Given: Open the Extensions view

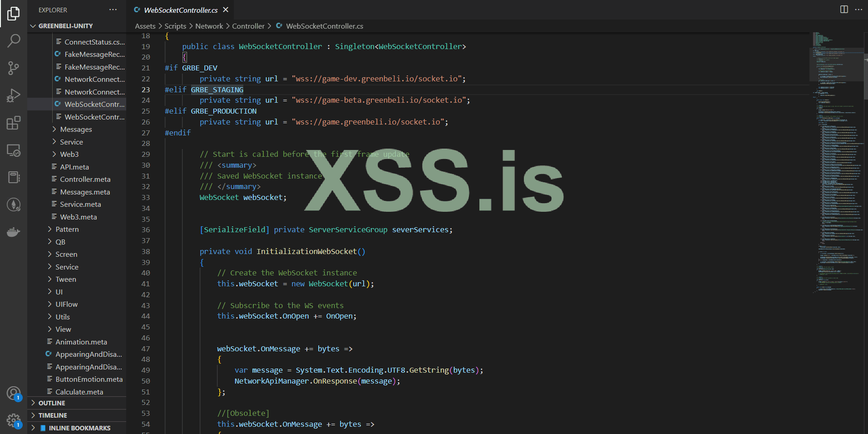Looking at the screenshot, I should (14, 123).
